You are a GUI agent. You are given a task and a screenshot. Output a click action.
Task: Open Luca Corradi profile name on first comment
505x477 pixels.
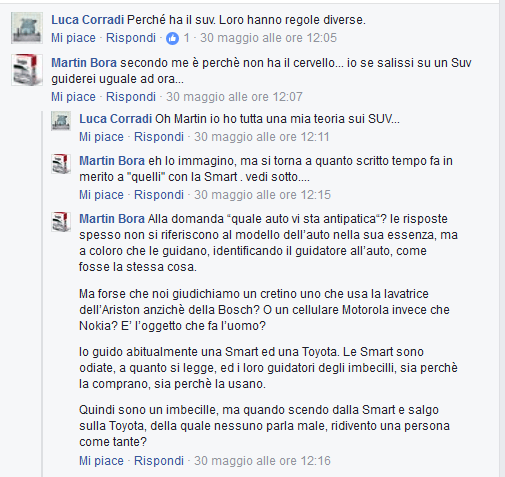(88, 20)
